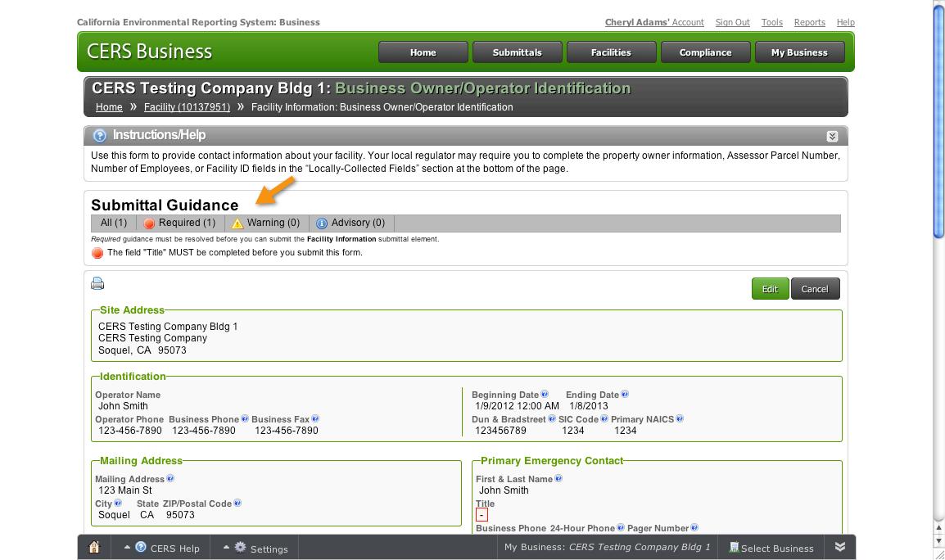
Task: Show All (1) guidance items
Action: click(x=114, y=223)
